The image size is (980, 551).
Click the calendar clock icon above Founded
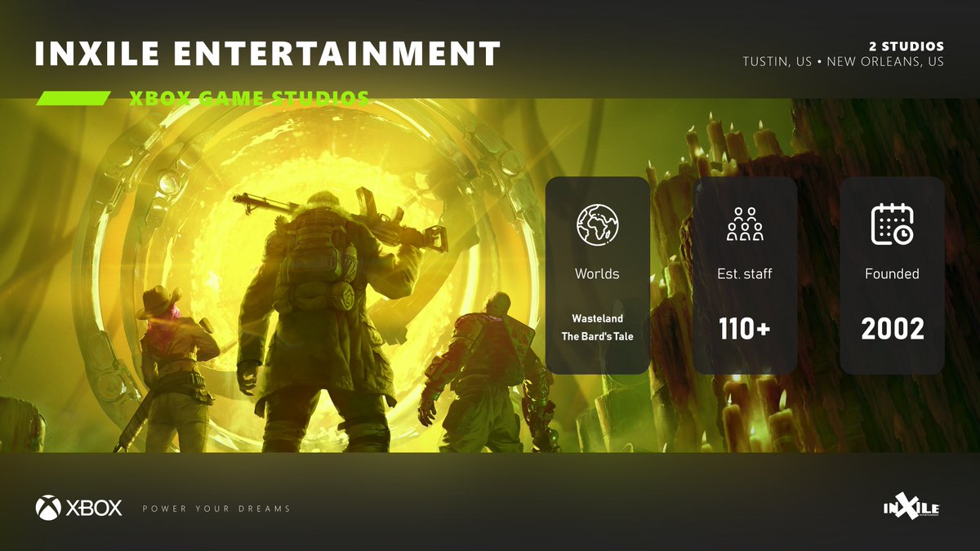tap(892, 224)
